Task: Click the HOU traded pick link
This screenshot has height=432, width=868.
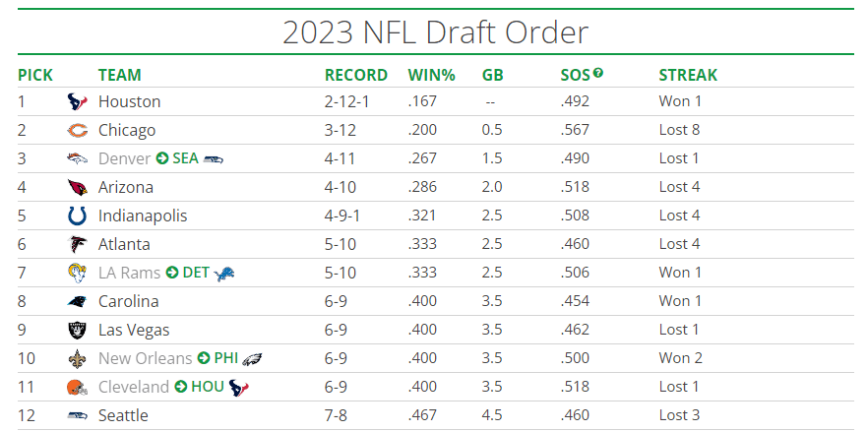Action: pyautogui.click(x=208, y=387)
